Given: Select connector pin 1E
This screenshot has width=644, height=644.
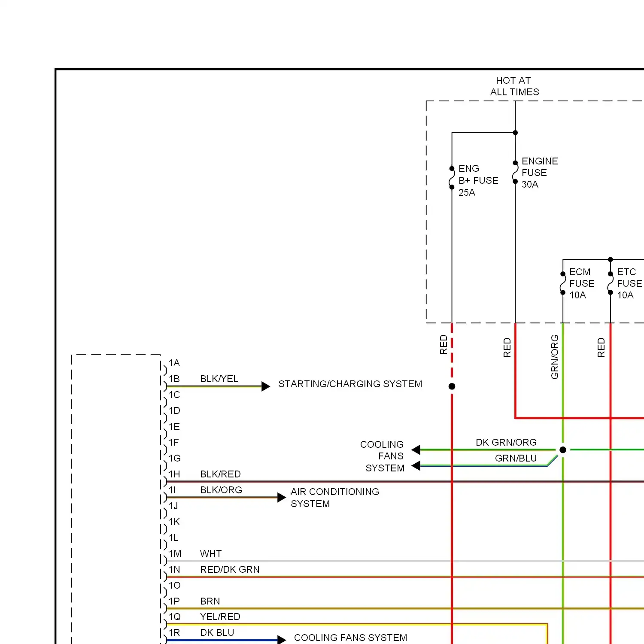Looking at the screenshot, I should [174, 427].
